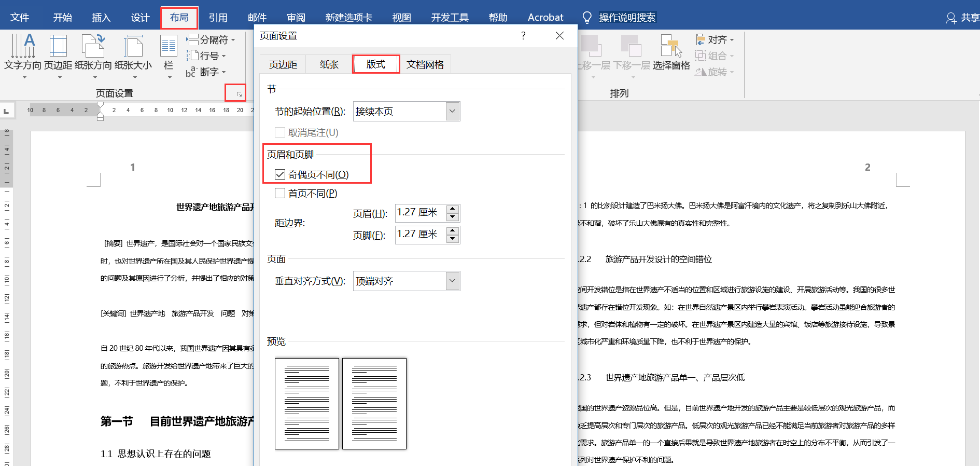Switch to the 插入 ribbon tab

(102, 17)
